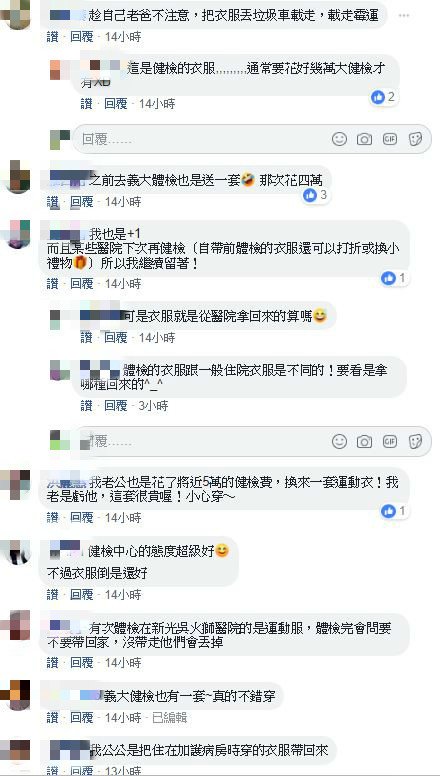Image resolution: width=440 pixels, height=776 pixels.
Task: Insert GIF in first reply box
Action: (x=390, y=139)
